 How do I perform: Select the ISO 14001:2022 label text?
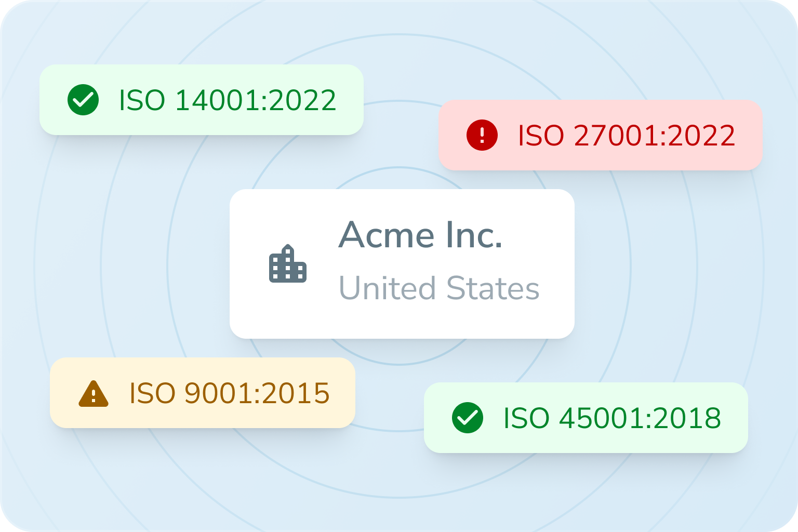[228, 100]
